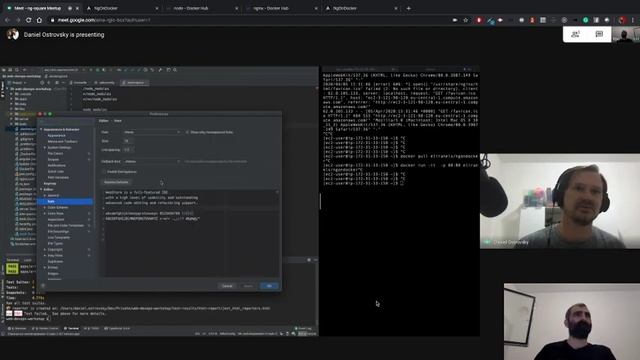The width and height of the screenshot is (640, 360).
Task: Open the Meet participants panel icon
Action: pyautogui.click(x=575, y=34)
